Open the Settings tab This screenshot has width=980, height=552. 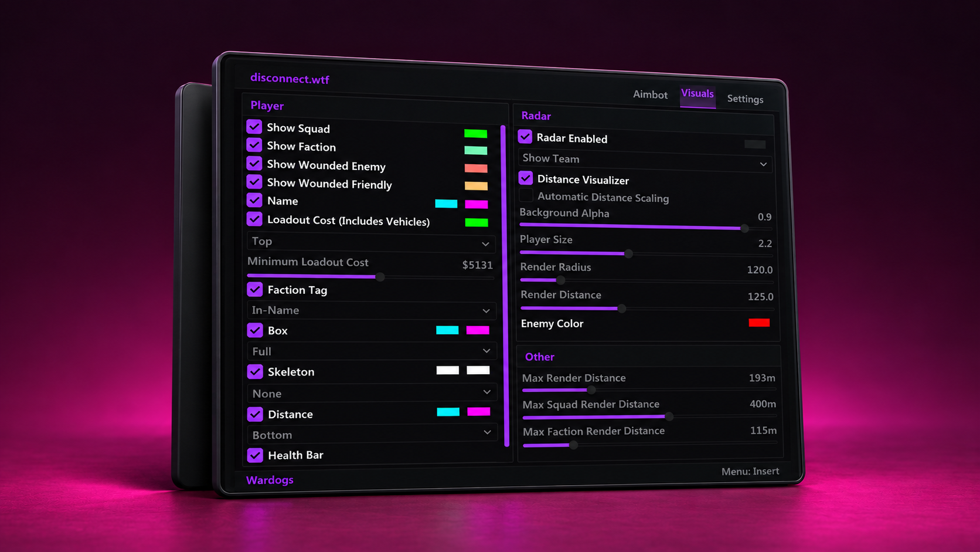(745, 99)
